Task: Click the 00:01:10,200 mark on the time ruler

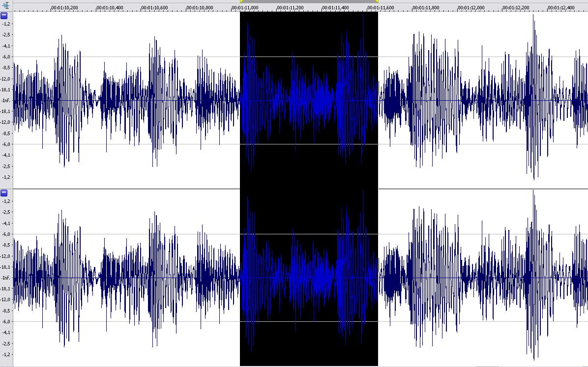Action: click(x=64, y=7)
